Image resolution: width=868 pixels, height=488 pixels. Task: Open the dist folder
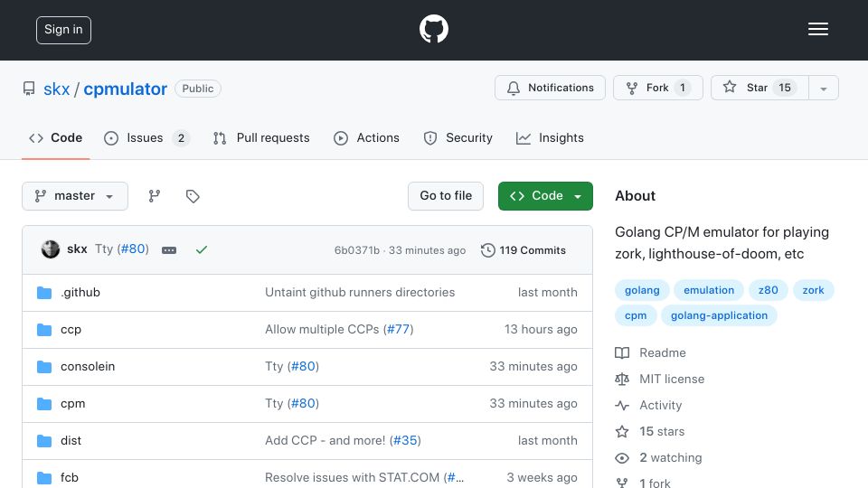71,440
